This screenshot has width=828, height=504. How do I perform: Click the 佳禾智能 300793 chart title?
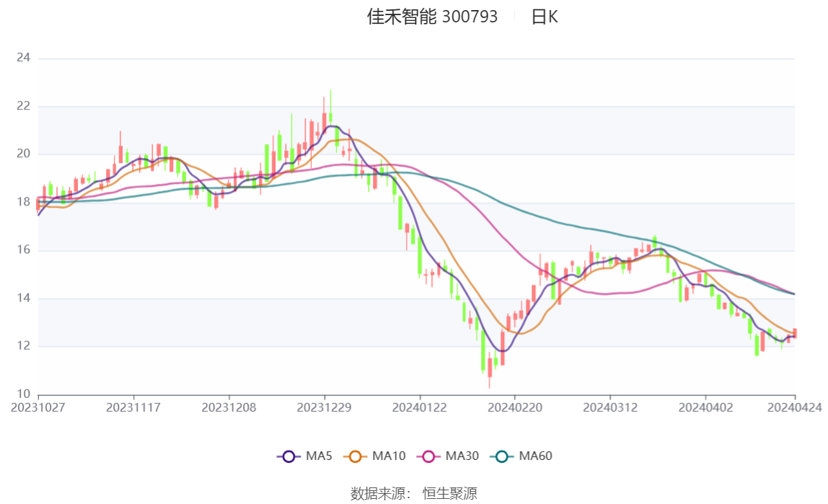(x=432, y=17)
